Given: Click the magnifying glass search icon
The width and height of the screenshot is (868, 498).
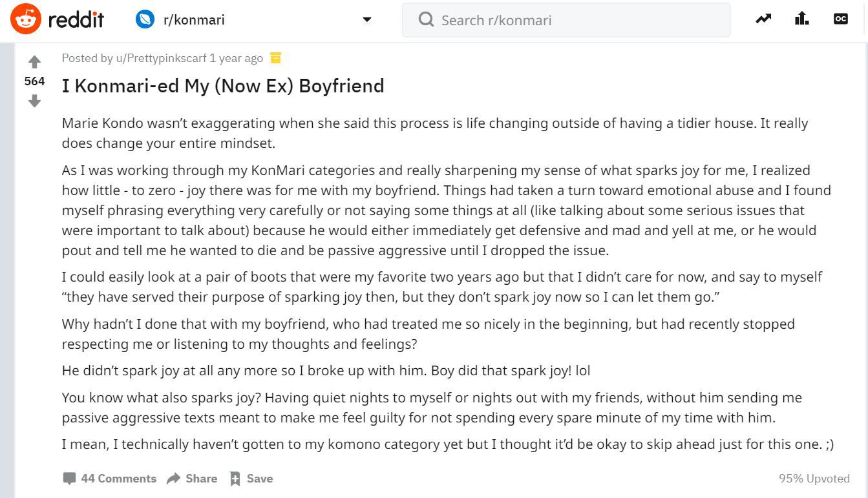Looking at the screenshot, I should (426, 20).
